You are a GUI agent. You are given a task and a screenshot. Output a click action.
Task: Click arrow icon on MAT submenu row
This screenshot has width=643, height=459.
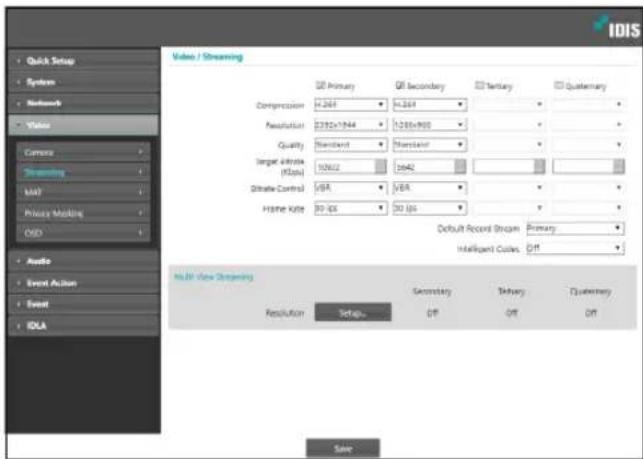point(141,192)
